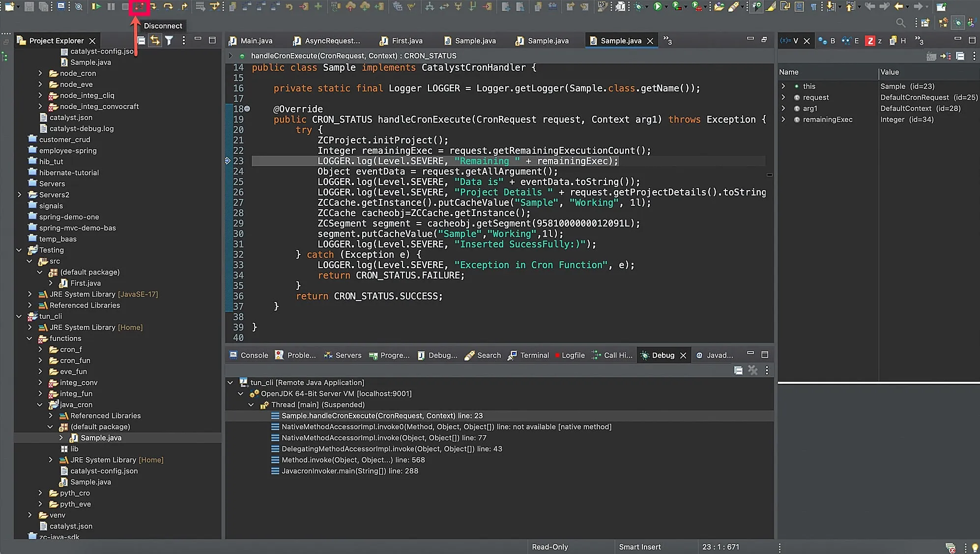Click the Drop to Frame icon

pos(200,7)
